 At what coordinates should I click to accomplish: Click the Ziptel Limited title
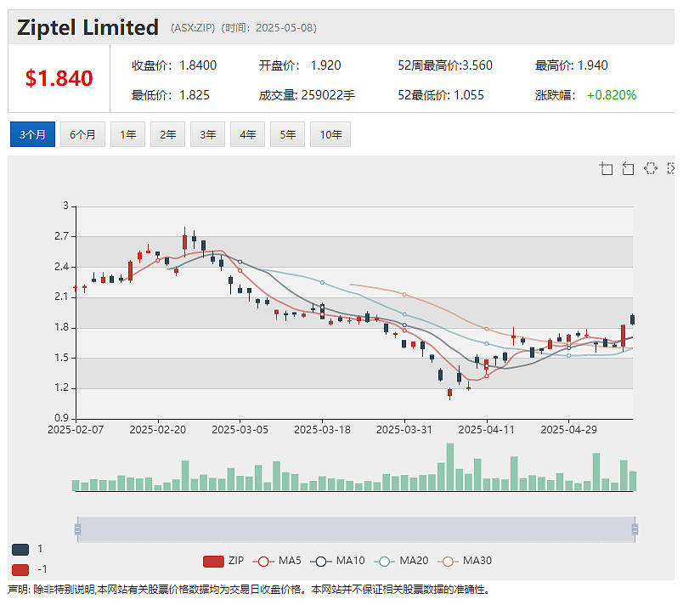[x=87, y=27]
